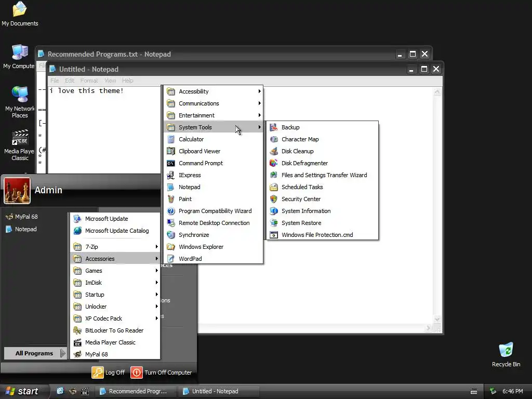Expand the Startup folder
The height and width of the screenshot is (399, 532).
pyautogui.click(x=115, y=295)
